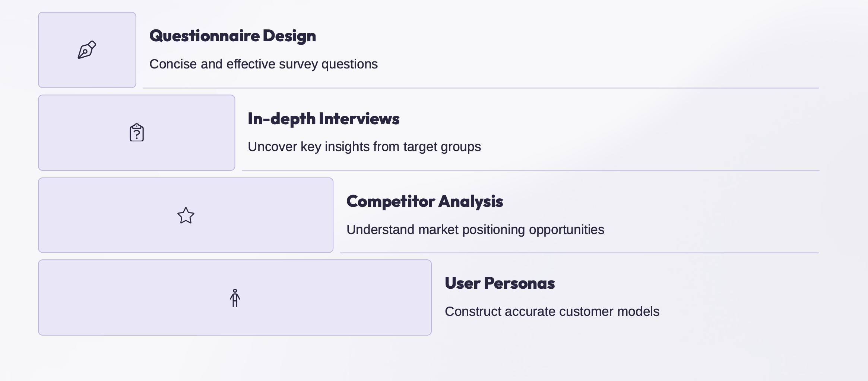Click the divider line under Questionnaire Design

tap(481, 88)
